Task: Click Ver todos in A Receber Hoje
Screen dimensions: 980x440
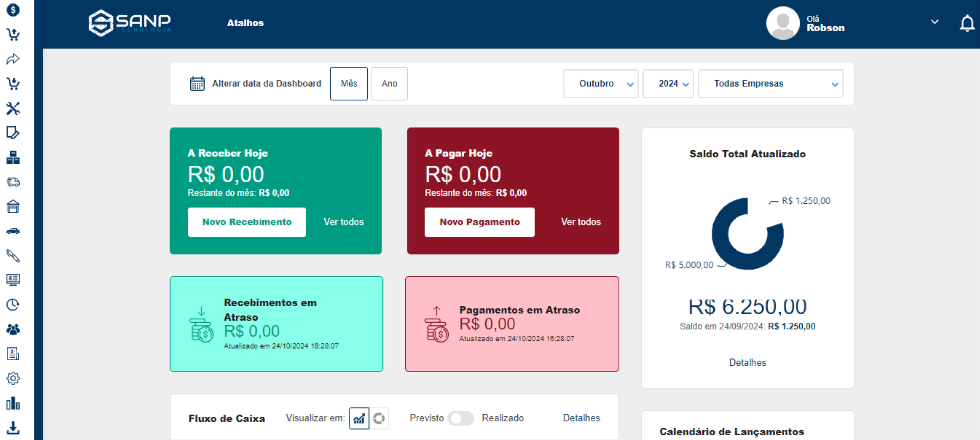Action: tap(343, 222)
